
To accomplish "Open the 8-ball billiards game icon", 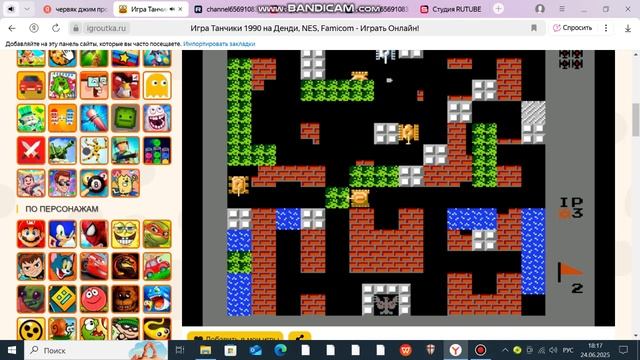I will coord(94,183).
